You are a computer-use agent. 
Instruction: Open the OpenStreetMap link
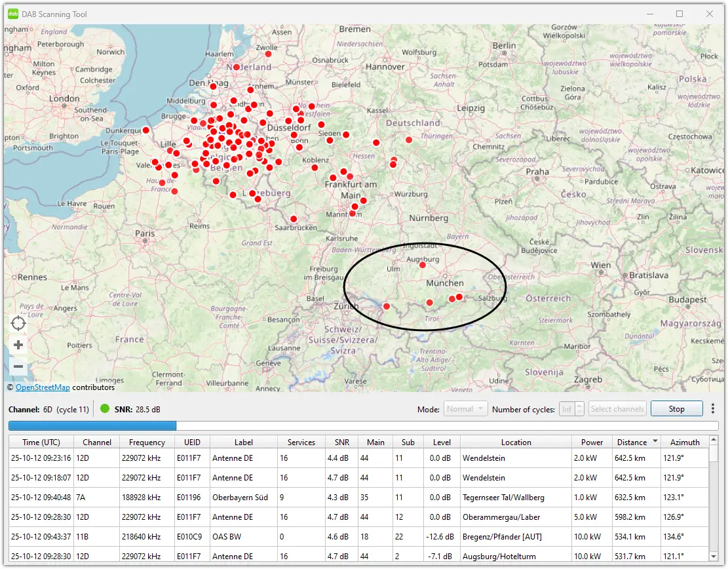tap(43, 387)
